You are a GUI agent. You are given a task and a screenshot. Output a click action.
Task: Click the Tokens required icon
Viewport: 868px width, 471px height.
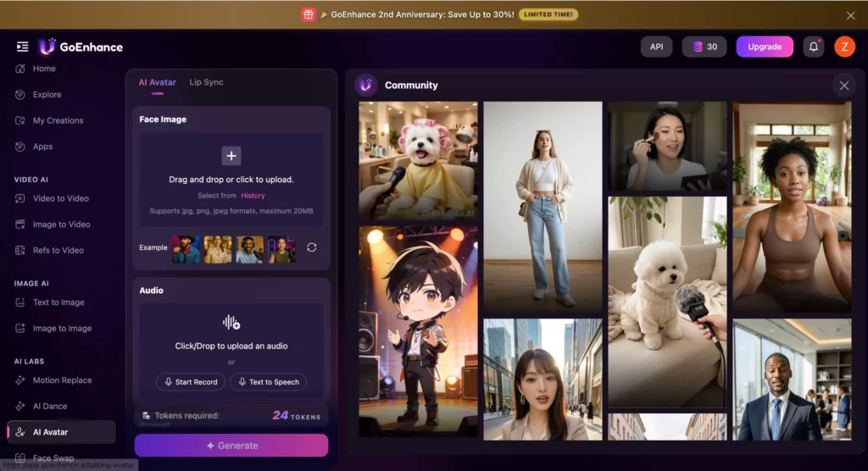point(146,416)
